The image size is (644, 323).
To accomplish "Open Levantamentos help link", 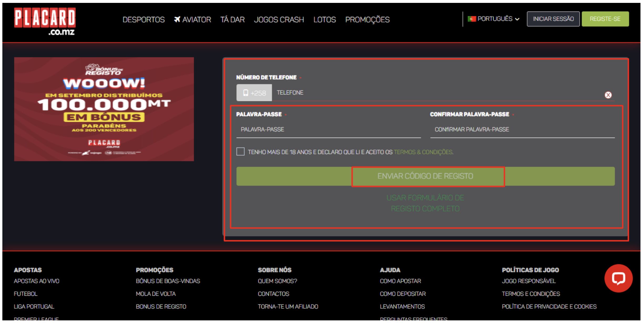I will coord(402,307).
